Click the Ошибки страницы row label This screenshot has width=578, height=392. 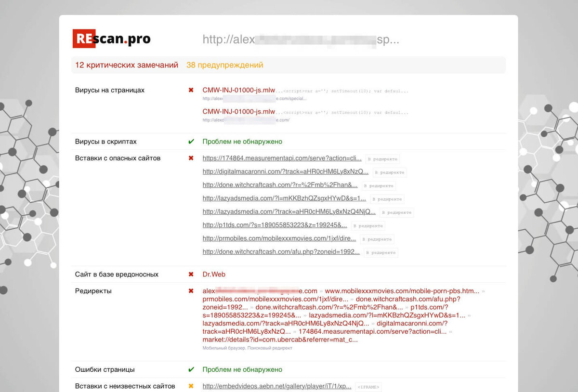coord(105,369)
